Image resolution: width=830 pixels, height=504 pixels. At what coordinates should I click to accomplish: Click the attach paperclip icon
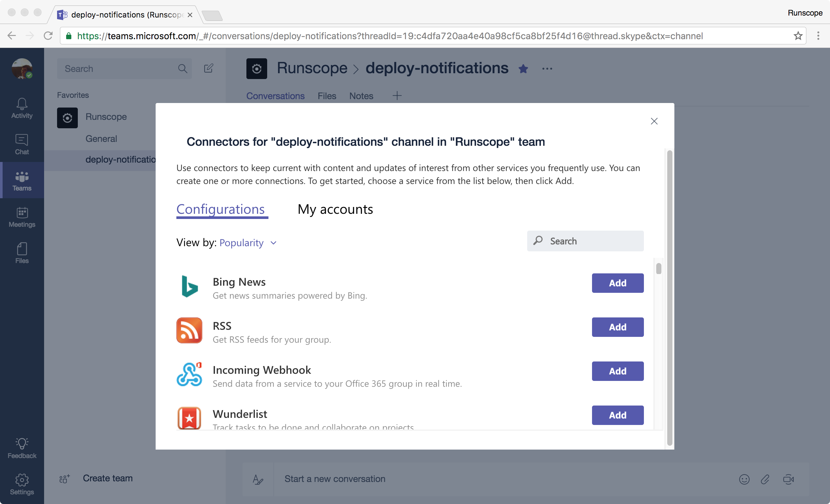coord(765,479)
